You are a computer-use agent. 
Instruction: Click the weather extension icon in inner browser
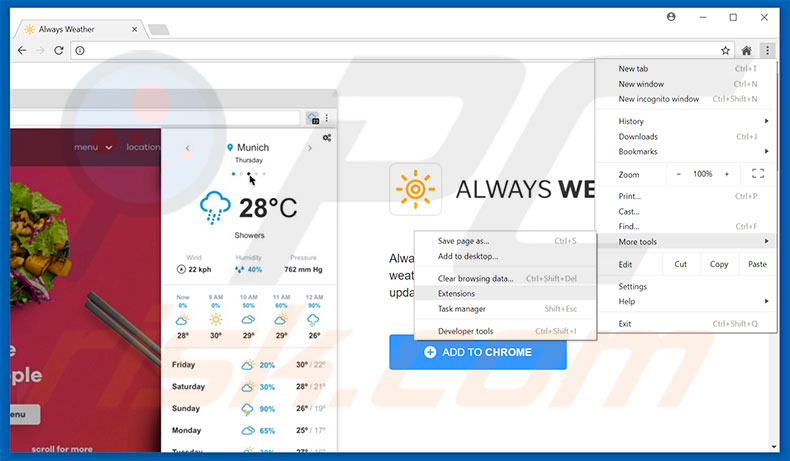312,118
